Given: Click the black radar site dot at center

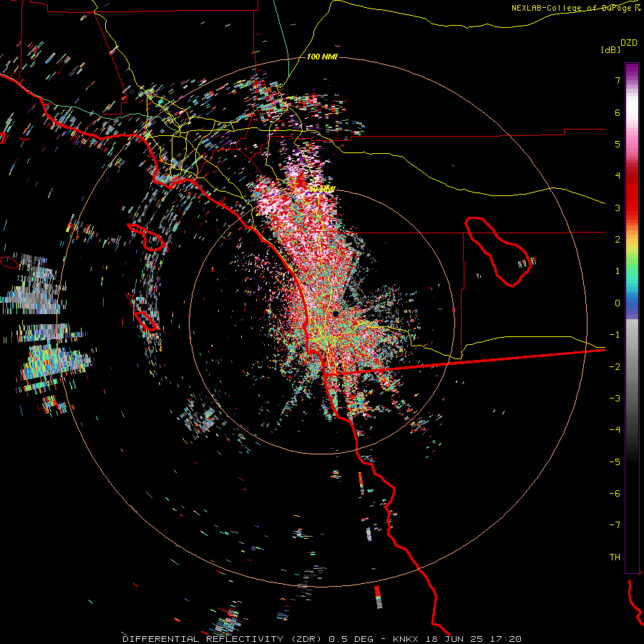Looking at the screenshot, I should pos(336,314).
